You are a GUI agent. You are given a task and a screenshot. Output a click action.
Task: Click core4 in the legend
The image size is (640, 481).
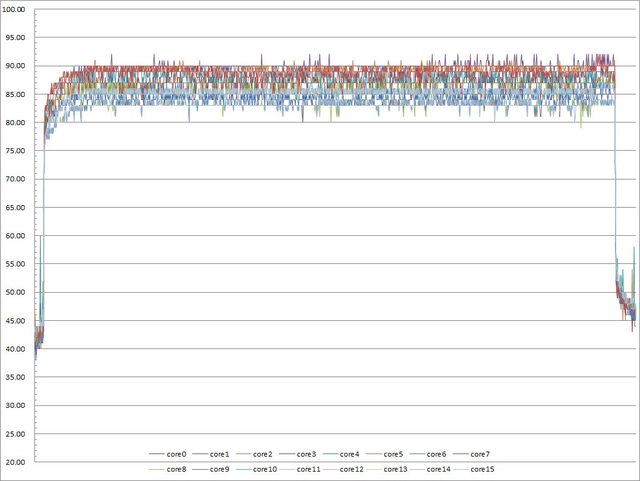350,455
